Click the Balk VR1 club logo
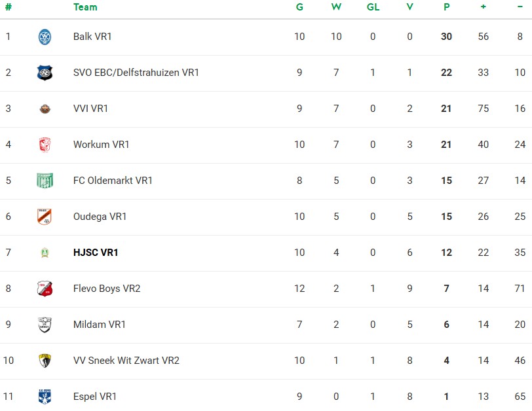 [x=45, y=37]
